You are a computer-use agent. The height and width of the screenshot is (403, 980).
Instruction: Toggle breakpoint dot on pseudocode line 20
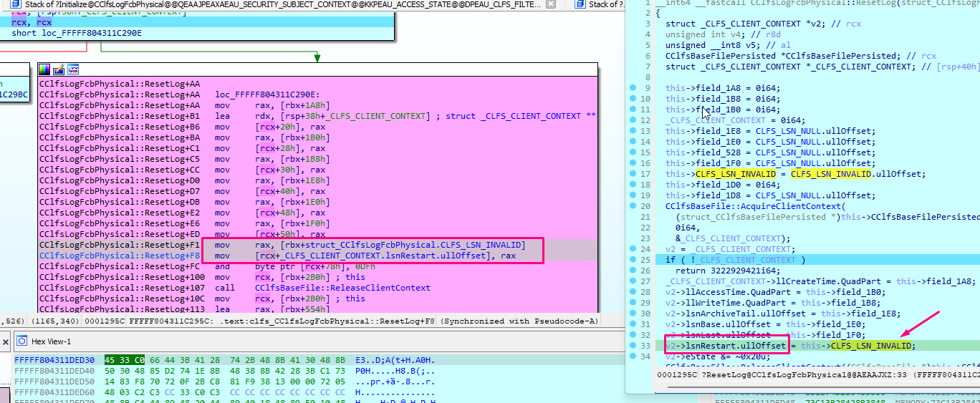coord(633,206)
